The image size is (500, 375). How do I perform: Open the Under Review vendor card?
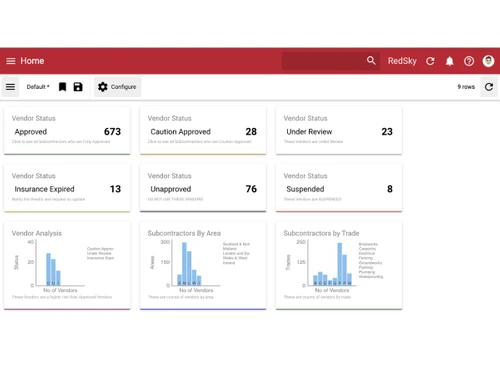(x=339, y=131)
